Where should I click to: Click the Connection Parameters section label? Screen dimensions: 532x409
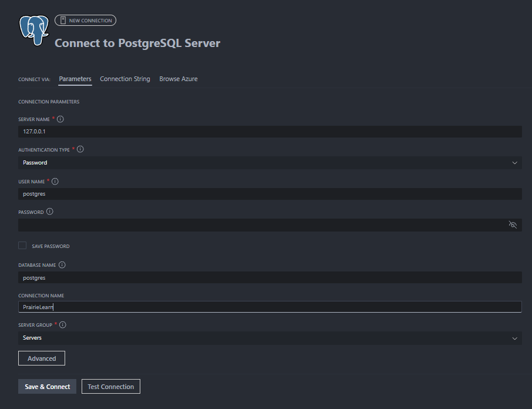point(49,102)
